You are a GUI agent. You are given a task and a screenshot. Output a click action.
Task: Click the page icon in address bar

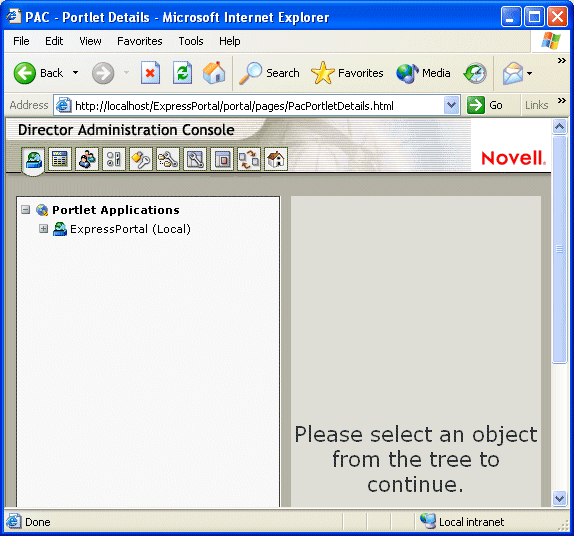pos(63,105)
